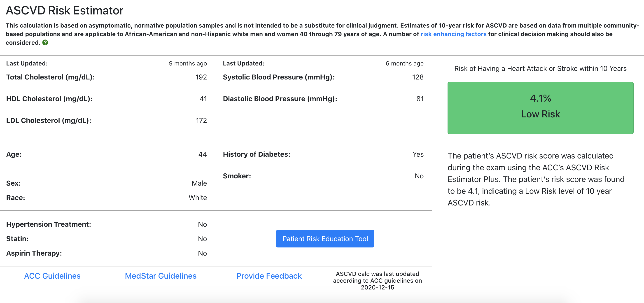Screen dimensions: 644x303
Task: Select the Total Cholesterol value 192
Action: pos(201,77)
